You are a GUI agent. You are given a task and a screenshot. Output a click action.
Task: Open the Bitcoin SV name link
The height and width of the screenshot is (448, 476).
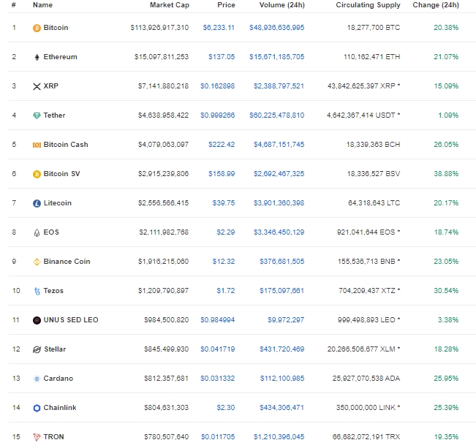coord(61,174)
